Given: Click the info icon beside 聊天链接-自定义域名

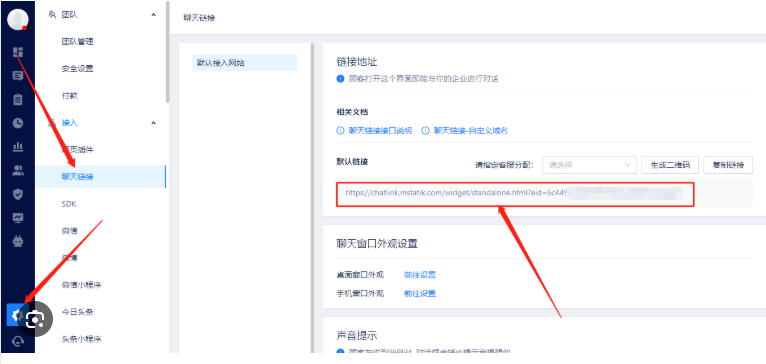Looking at the screenshot, I should 425,130.
